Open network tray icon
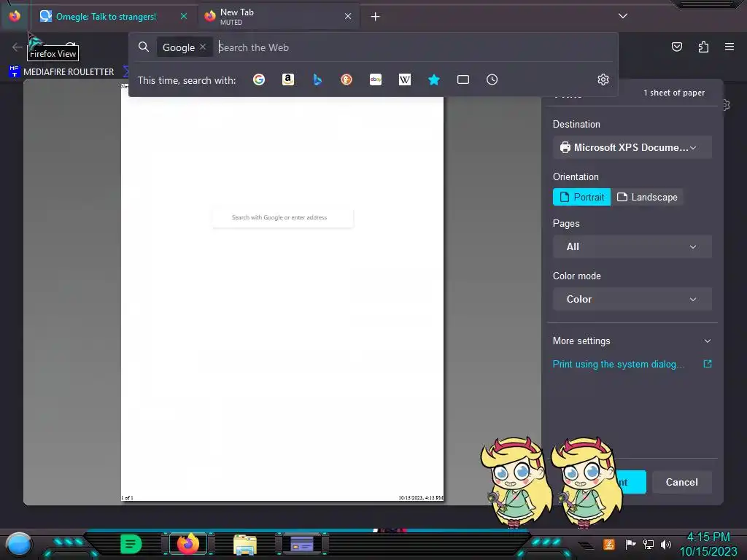This screenshot has height=560, width=747. [x=648, y=544]
